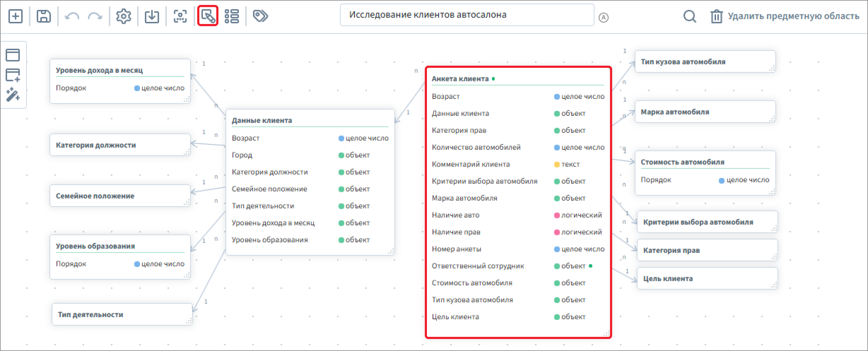Redo the last undone action

95,16
